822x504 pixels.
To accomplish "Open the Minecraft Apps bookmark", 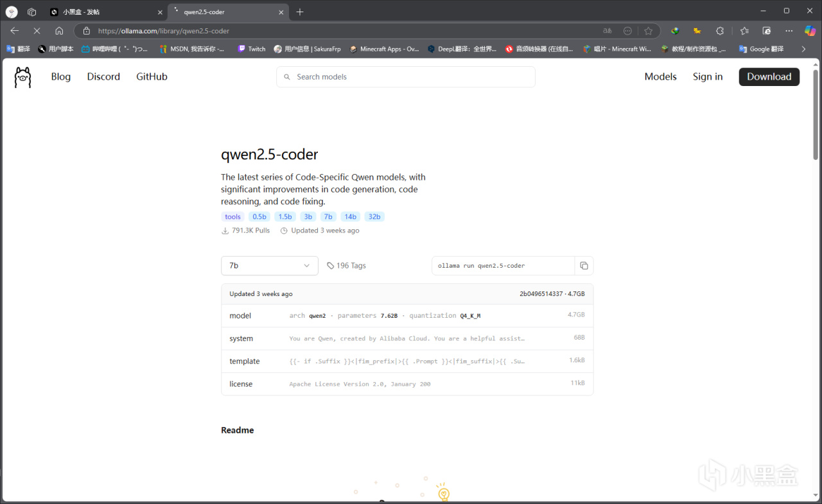I will 384,49.
